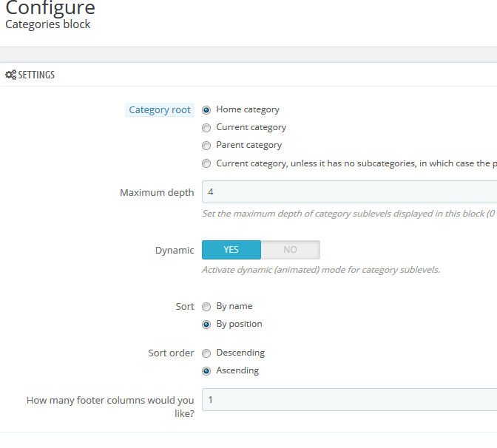This screenshot has height=448, width=497.
Task: Switch Dynamic toggle to YES
Action: 231,250
